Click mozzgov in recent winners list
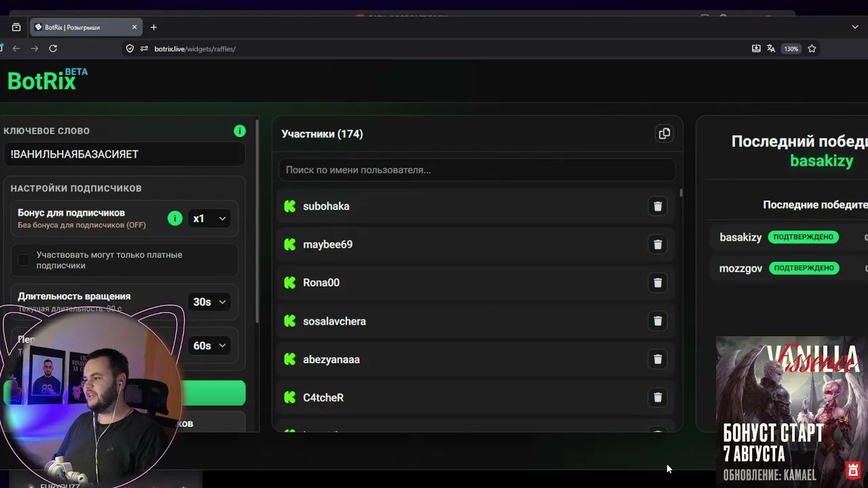Screen dimensions: 868x488 (x=741, y=268)
